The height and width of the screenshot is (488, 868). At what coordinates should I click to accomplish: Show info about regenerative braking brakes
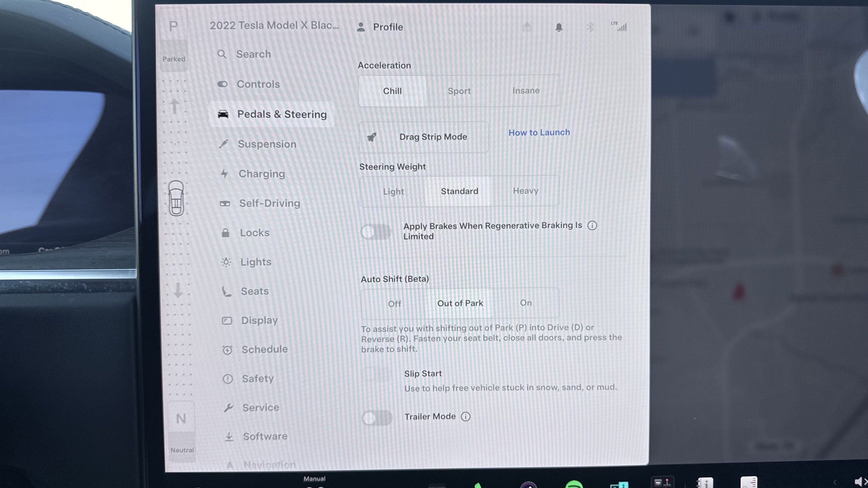(x=592, y=225)
